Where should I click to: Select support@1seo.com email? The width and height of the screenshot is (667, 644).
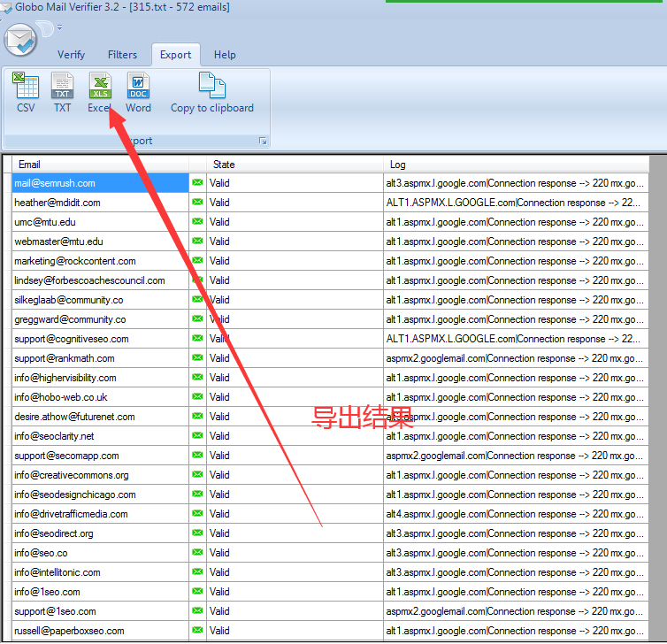[x=100, y=611]
